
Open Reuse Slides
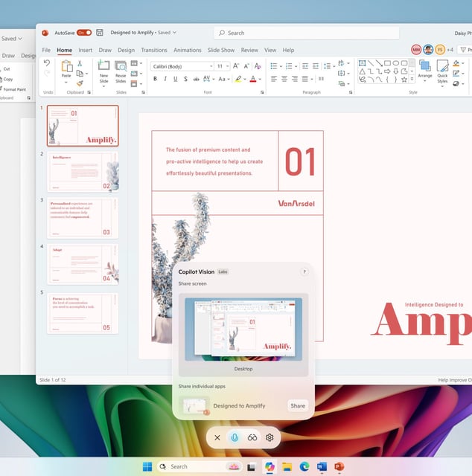pos(121,72)
